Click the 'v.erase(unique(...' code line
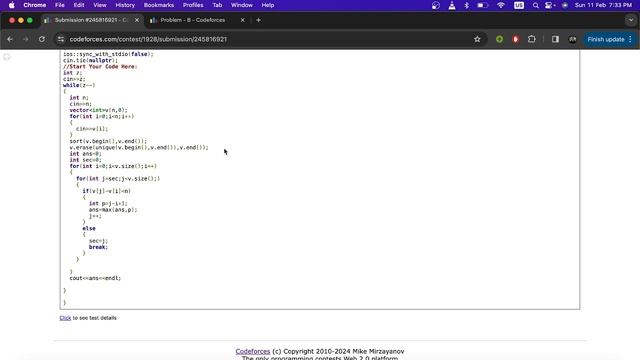640x360 pixels. click(139, 147)
